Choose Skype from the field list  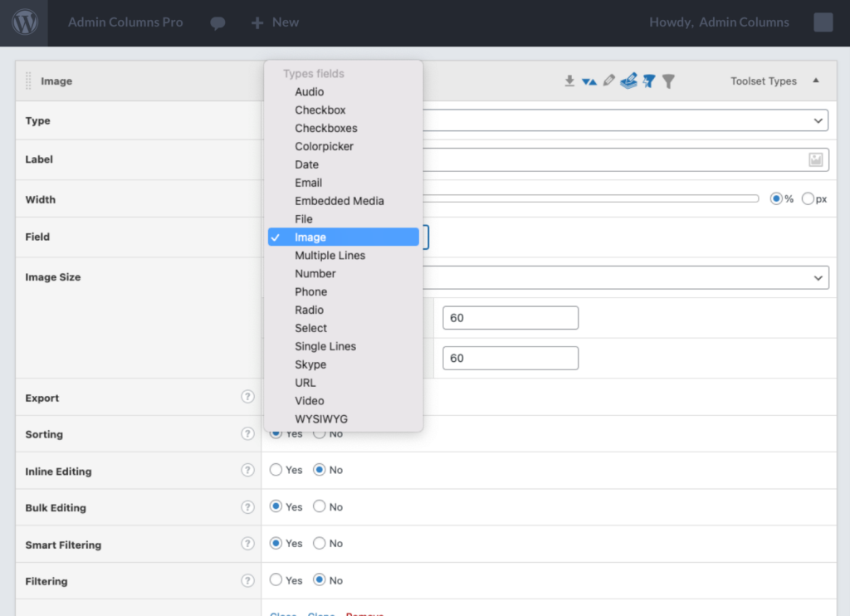(x=343, y=364)
